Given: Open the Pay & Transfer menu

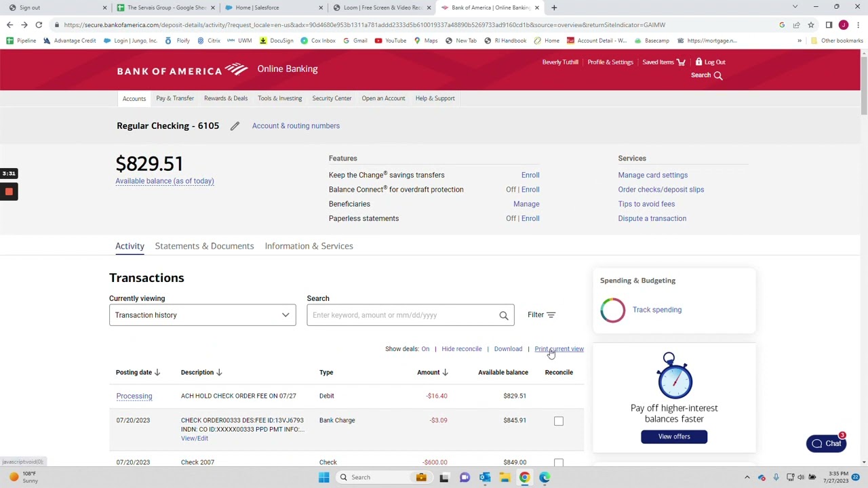Looking at the screenshot, I should (x=175, y=98).
